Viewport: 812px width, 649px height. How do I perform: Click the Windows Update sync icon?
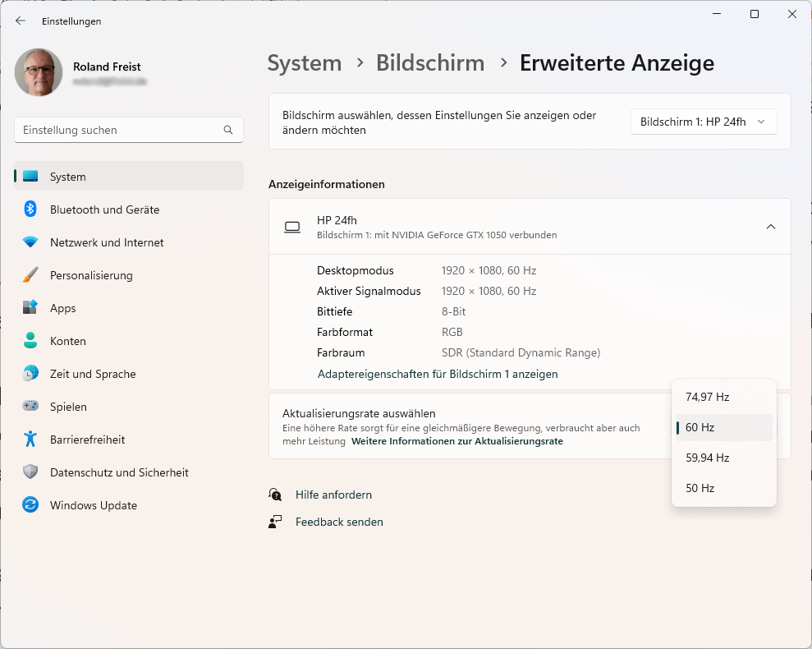click(x=30, y=505)
